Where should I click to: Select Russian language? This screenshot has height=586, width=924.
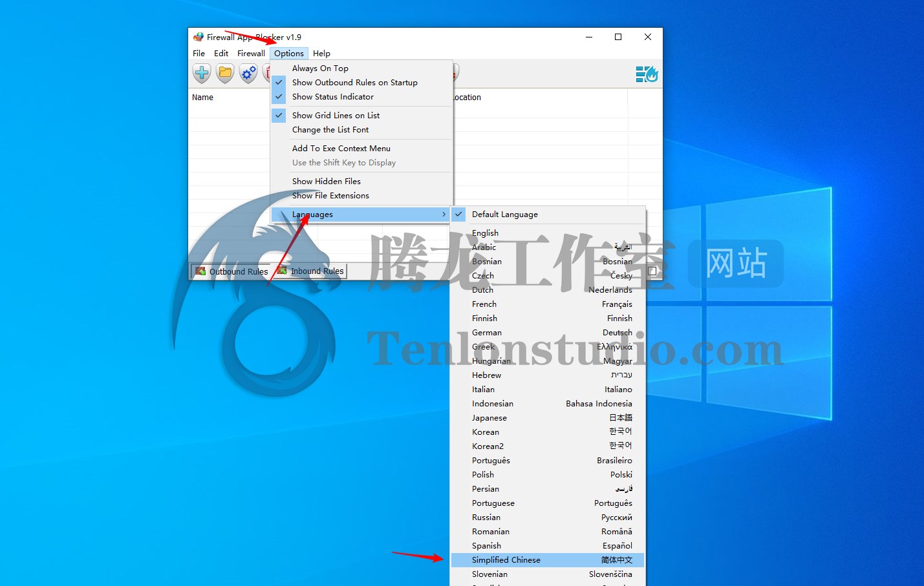click(x=548, y=518)
